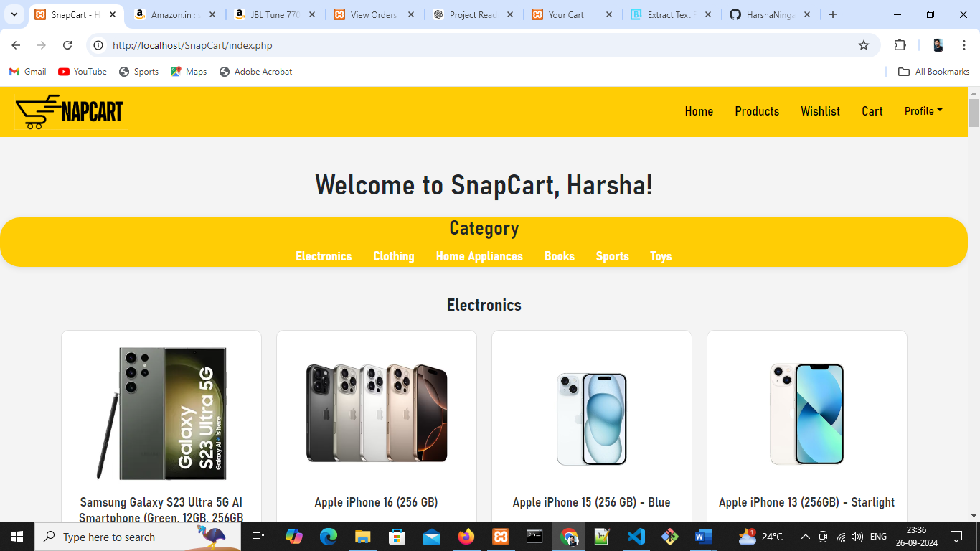View site information icon in address bar

coord(99,45)
